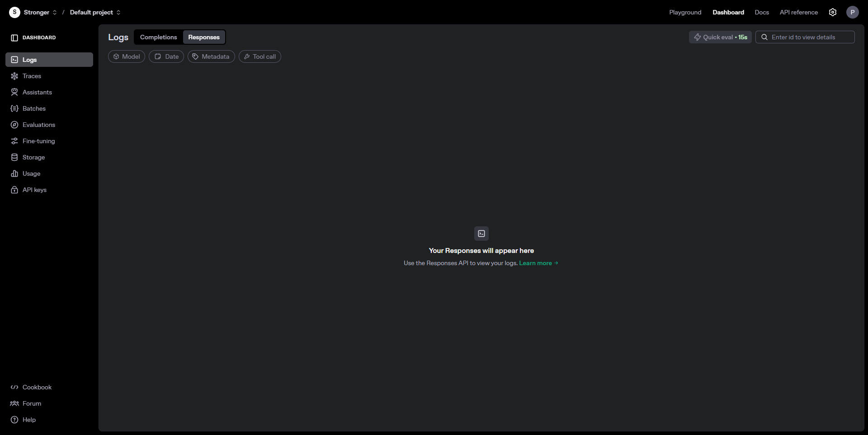The width and height of the screenshot is (868, 435).
Task: Click the Batches icon in sidebar
Action: click(x=14, y=108)
